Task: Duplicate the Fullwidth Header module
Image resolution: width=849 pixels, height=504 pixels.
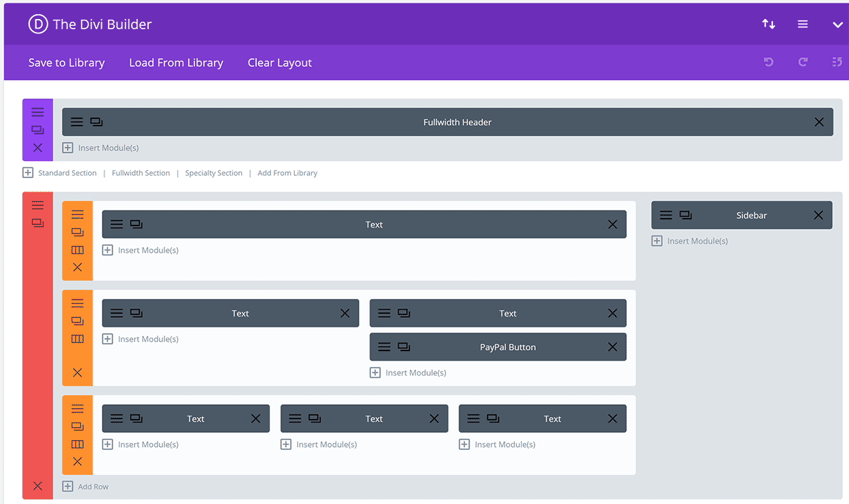Action: coord(96,122)
